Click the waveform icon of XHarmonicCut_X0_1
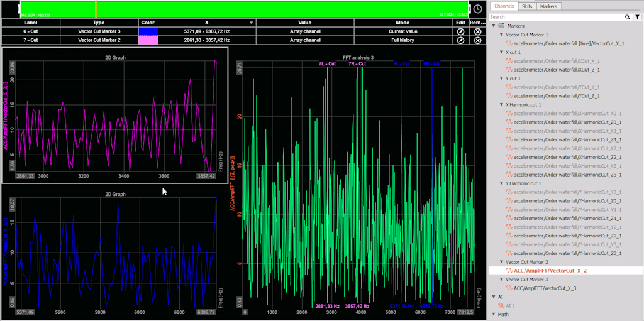 tap(509, 113)
